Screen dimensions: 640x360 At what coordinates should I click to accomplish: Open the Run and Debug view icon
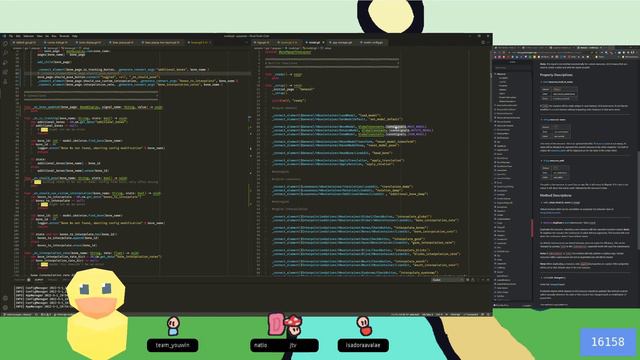coord(5,72)
